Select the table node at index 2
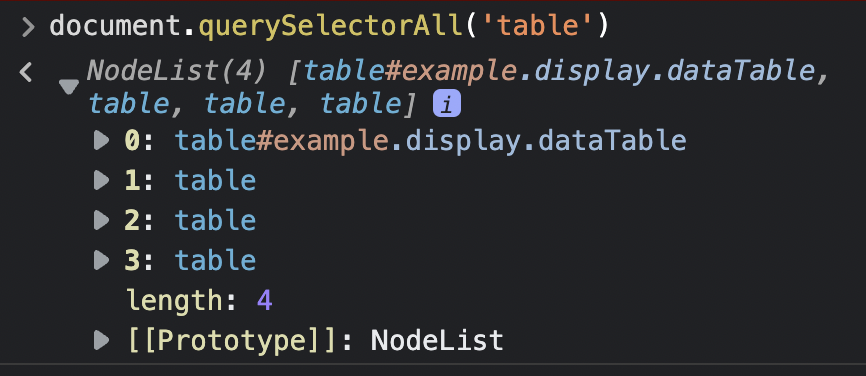This screenshot has height=376, width=866. (x=215, y=220)
